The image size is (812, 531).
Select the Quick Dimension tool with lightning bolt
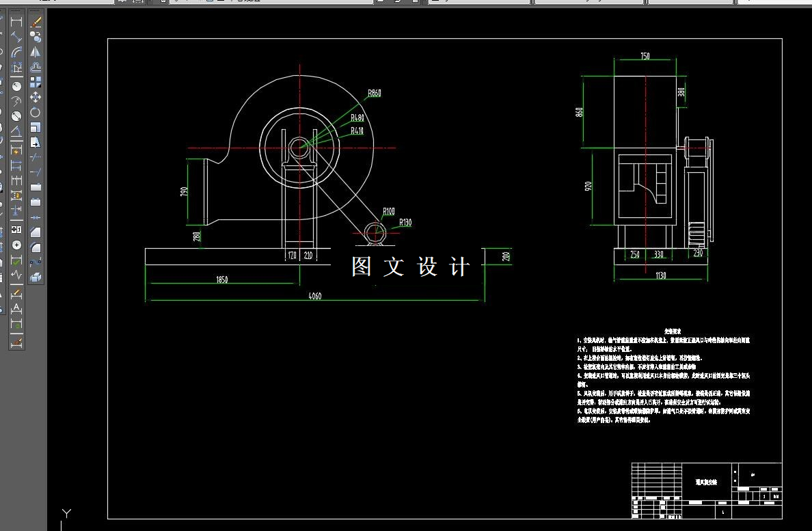[x=16, y=150]
